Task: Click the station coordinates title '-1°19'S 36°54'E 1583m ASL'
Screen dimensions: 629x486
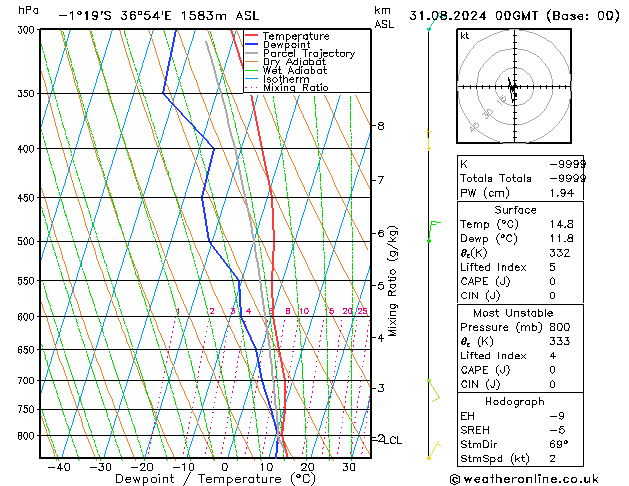Action: [x=159, y=16]
